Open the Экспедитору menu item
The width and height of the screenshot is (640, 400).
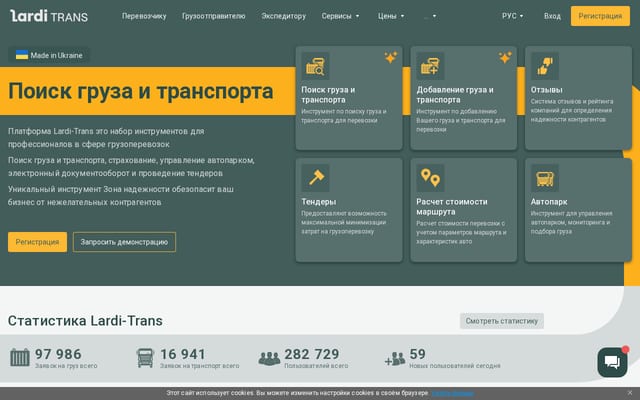coord(284,16)
